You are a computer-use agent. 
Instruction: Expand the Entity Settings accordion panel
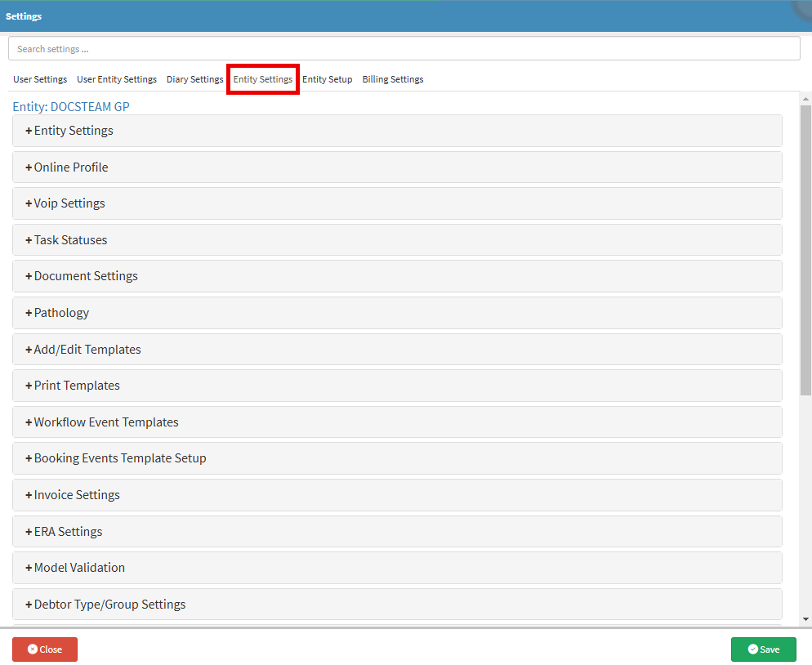pos(397,131)
